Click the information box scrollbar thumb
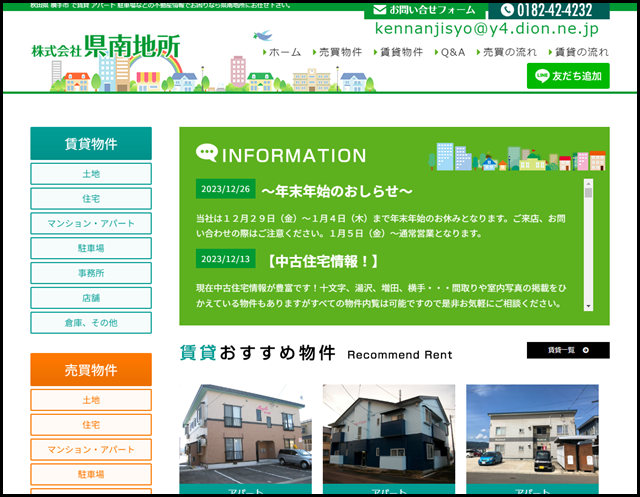The width and height of the screenshot is (640, 497). coord(588,193)
